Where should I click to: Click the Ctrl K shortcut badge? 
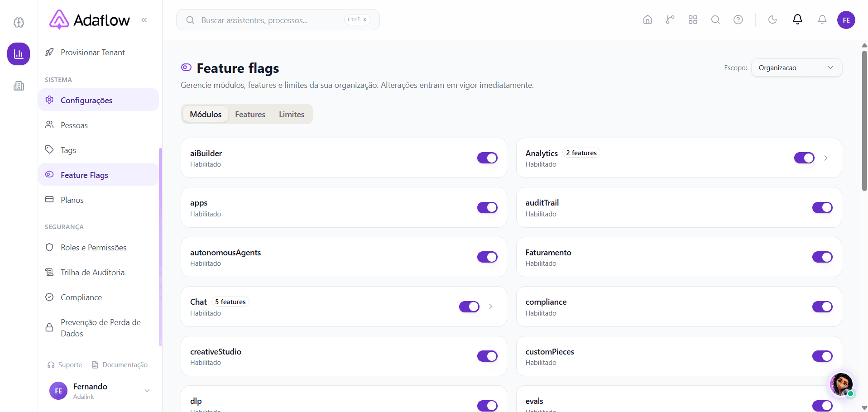click(x=357, y=19)
